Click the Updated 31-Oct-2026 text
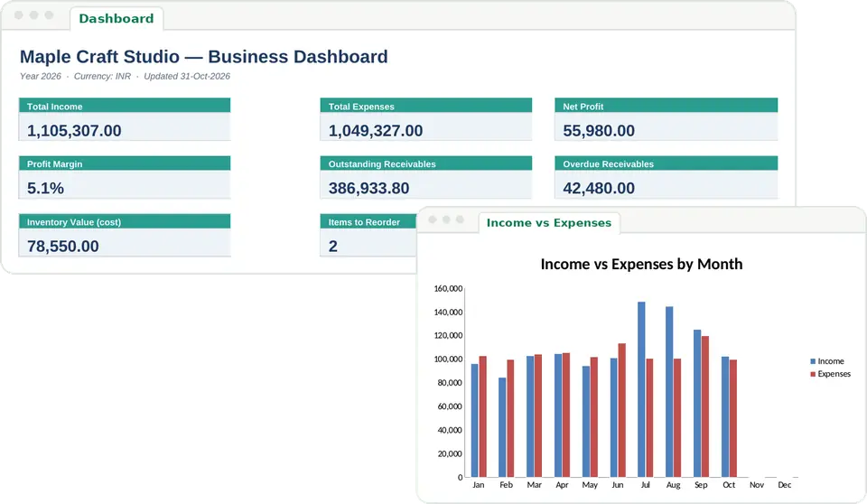Screen dimensions: 867x504 pyautogui.click(x=187, y=77)
